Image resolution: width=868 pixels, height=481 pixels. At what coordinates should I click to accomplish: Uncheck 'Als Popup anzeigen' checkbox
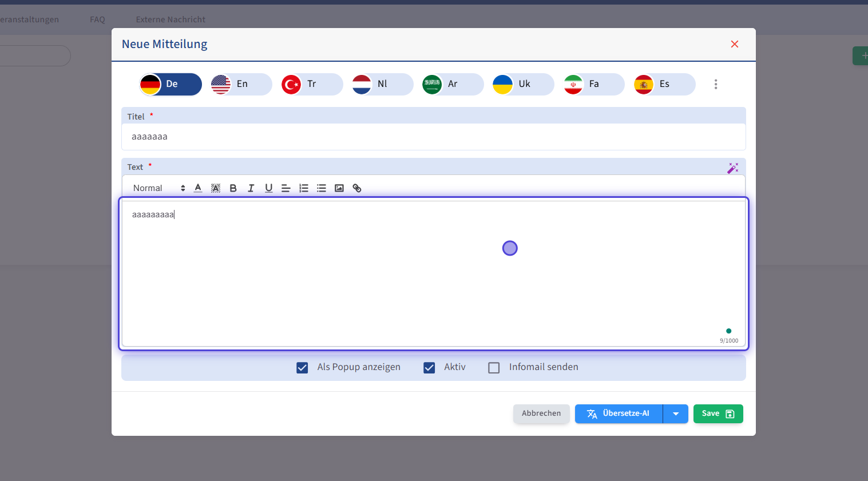point(302,368)
